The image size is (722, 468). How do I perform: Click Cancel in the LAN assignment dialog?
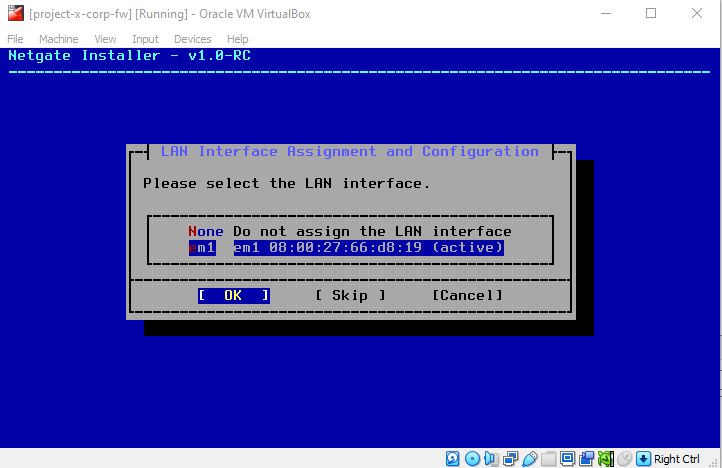[467, 295]
